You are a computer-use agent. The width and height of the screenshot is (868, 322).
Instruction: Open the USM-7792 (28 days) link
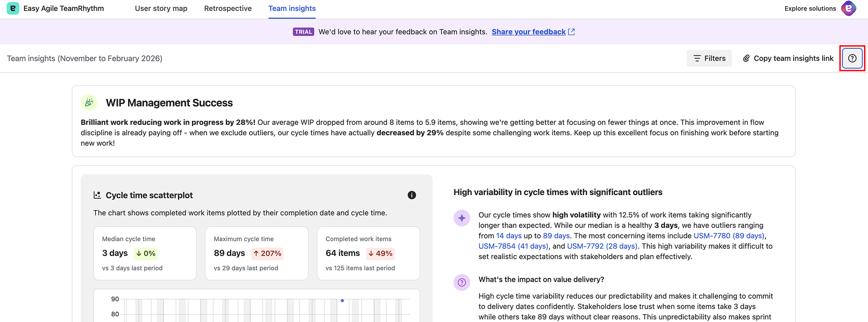pos(602,246)
